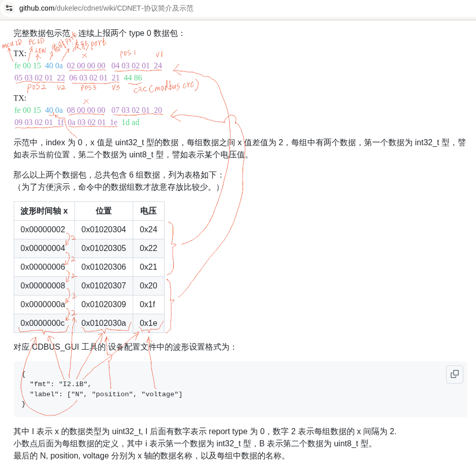
Task: Click the github.com URL in address bar
Action: [x=106, y=8]
